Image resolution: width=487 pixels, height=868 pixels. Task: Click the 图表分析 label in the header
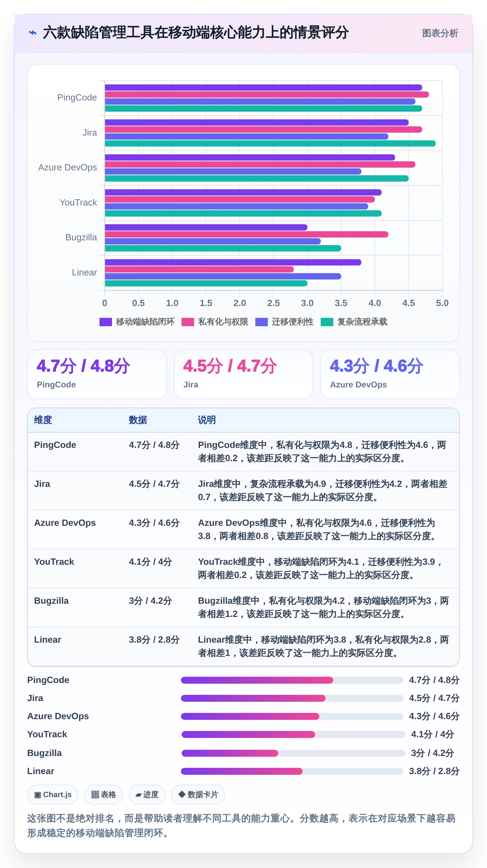point(440,33)
